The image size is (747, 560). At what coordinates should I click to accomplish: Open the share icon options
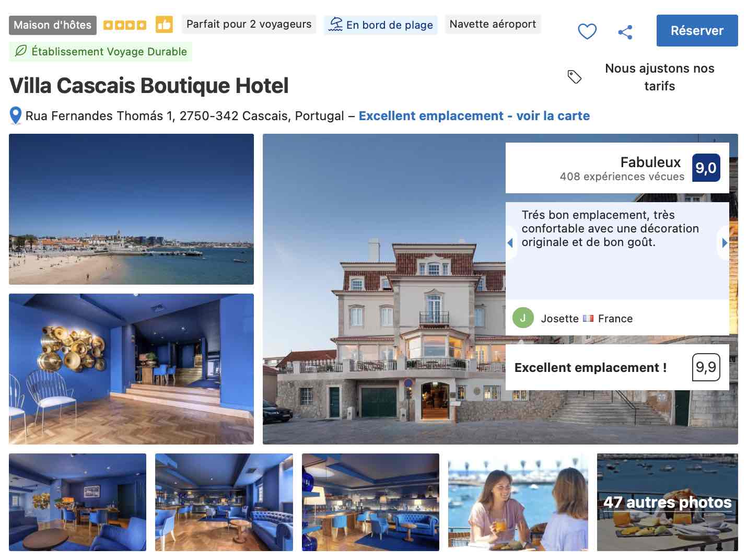[x=625, y=32]
